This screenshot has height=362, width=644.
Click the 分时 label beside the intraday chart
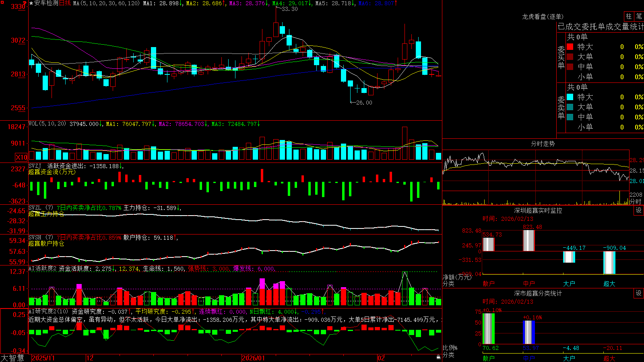636,202
